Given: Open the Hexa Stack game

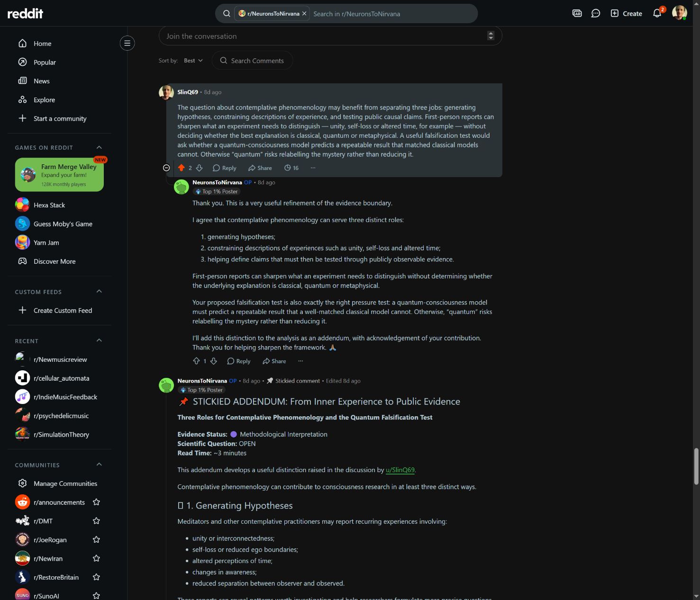Looking at the screenshot, I should pyautogui.click(x=60, y=205).
